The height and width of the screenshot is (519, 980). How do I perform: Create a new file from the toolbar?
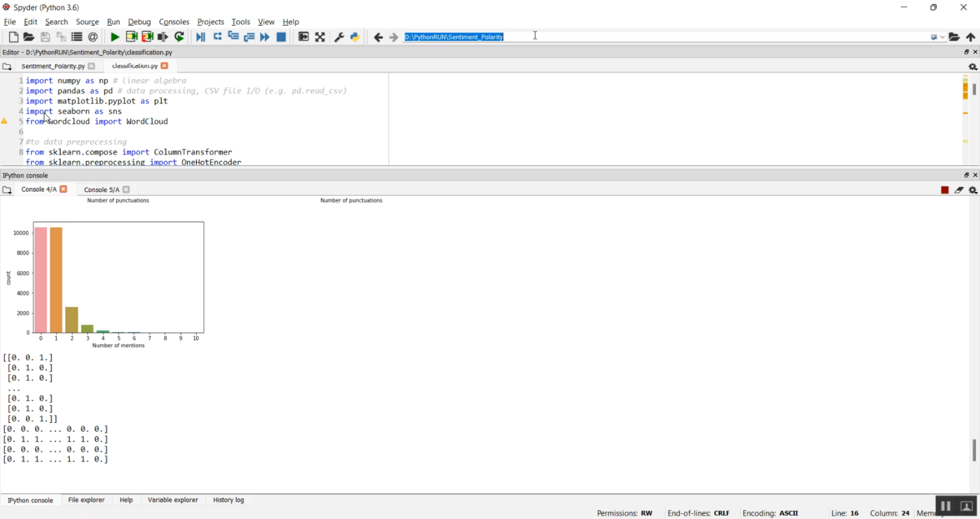(x=14, y=37)
